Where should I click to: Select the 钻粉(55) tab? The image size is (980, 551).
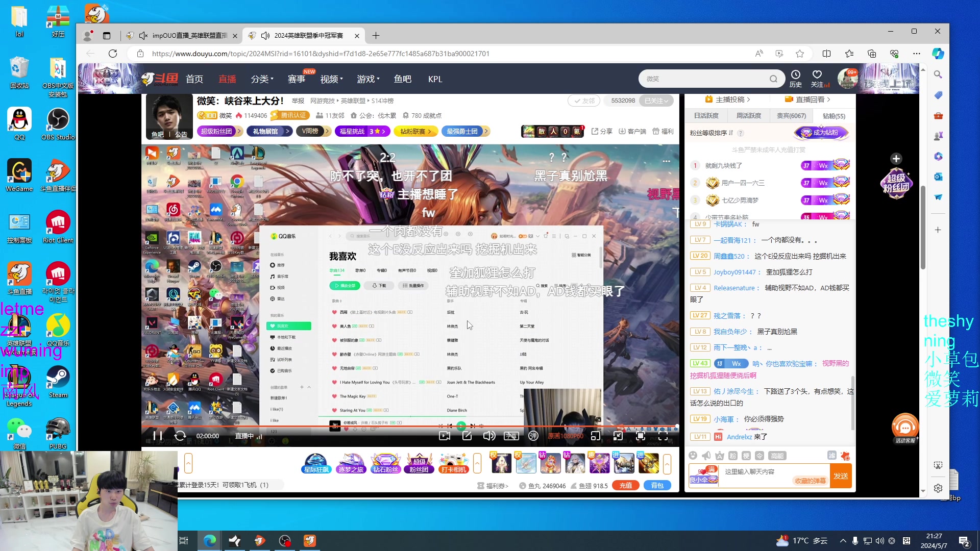pos(834,116)
